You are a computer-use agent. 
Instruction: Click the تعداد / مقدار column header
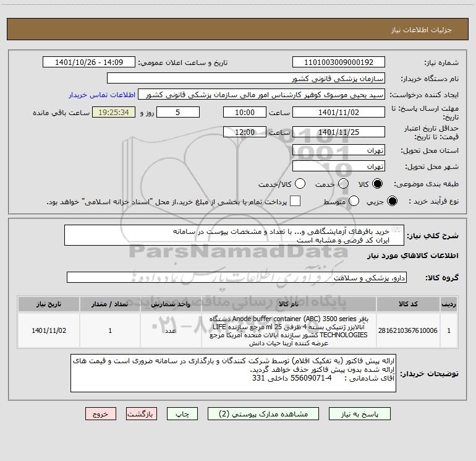coord(110,304)
